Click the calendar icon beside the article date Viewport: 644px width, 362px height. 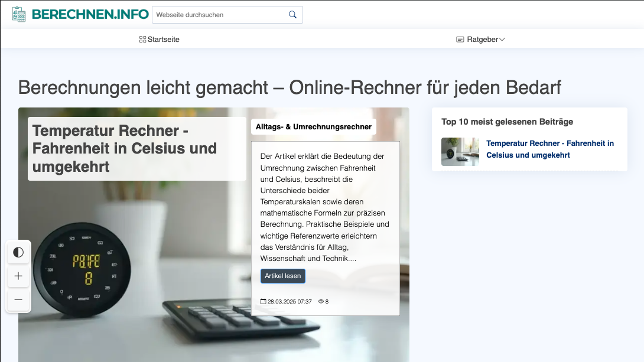[264, 301]
